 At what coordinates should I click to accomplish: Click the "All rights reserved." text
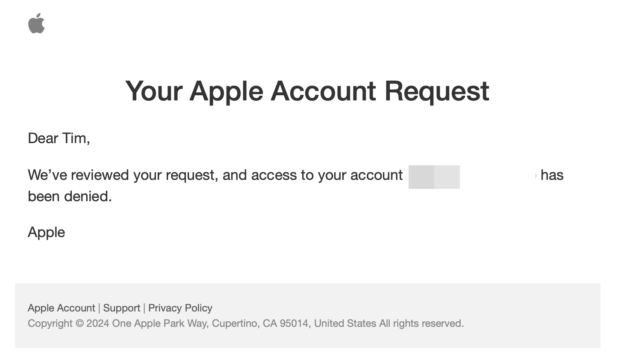click(x=421, y=323)
